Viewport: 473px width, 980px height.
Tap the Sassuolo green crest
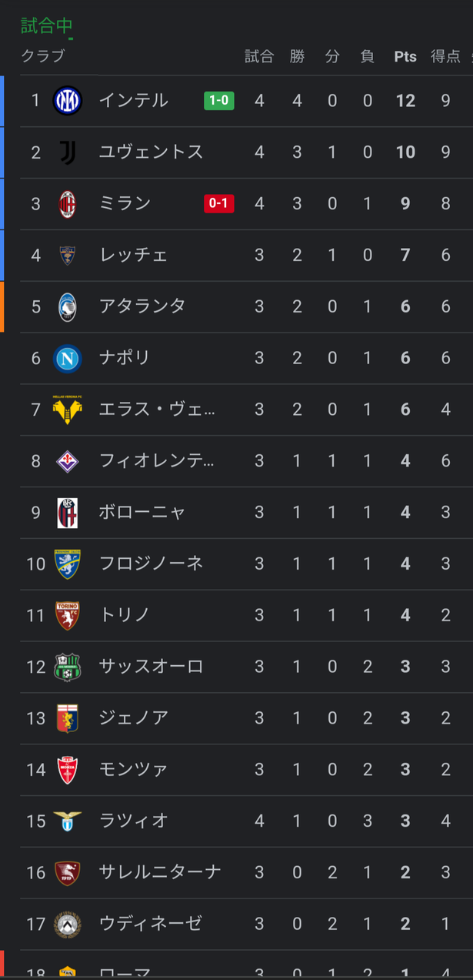coord(67,667)
